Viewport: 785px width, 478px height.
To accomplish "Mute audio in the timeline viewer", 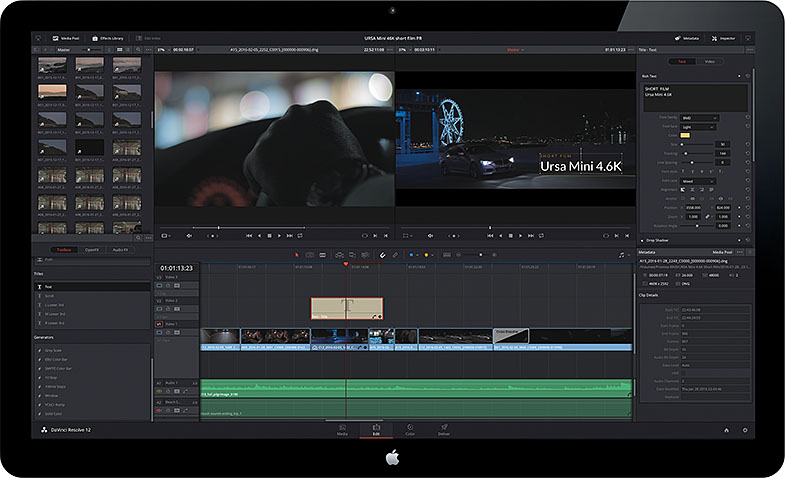I will point(430,235).
